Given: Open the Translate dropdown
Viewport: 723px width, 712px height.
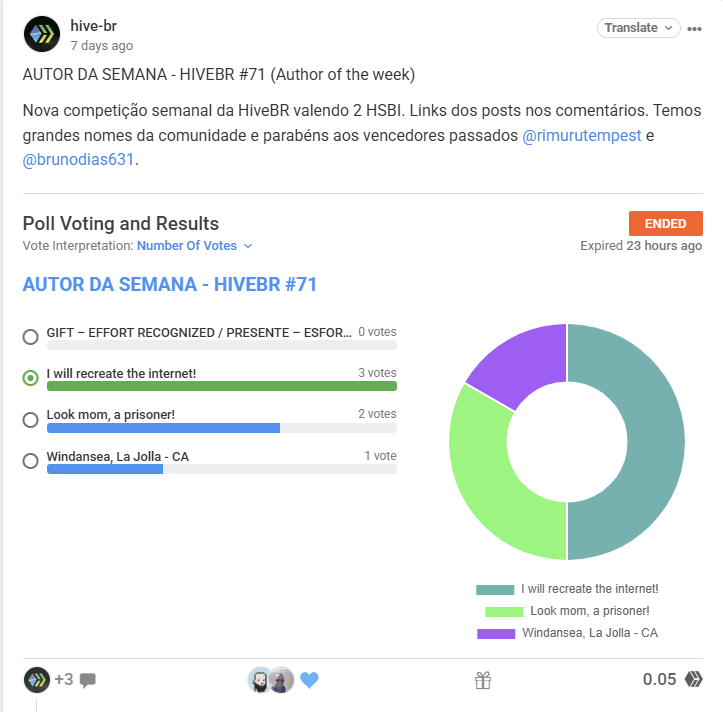Looking at the screenshot, I should (x=638, y=28).
